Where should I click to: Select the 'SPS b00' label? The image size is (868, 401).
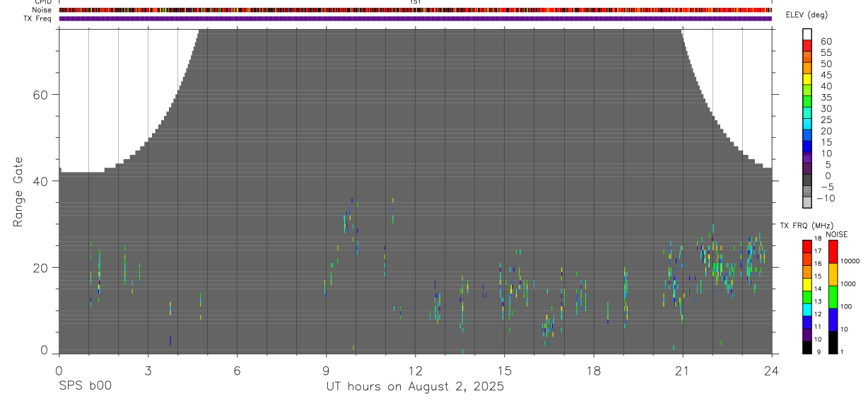[x=85, y=386]
